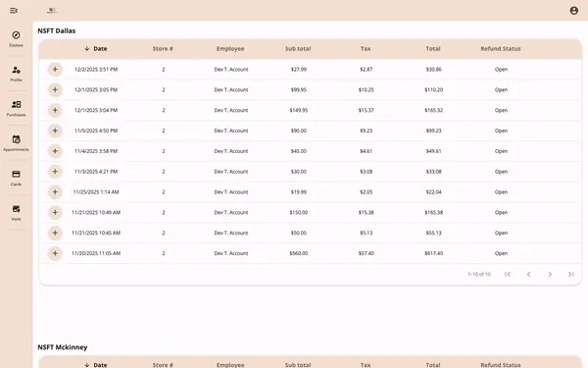Open the user account icon
Viewport: 588px width, 368px height.
(573, 11)
